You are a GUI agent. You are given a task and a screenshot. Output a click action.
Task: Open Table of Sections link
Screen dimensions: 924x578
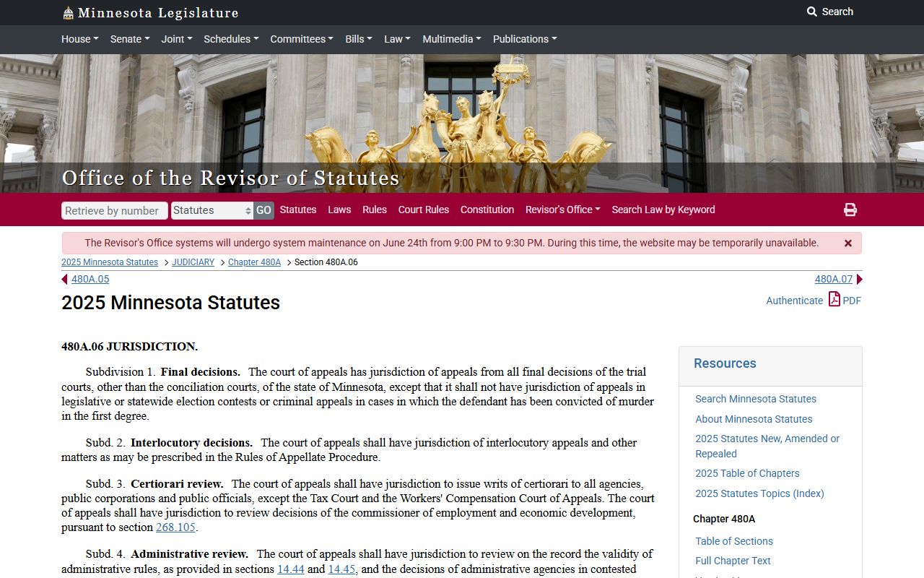[x=734, y=541]
